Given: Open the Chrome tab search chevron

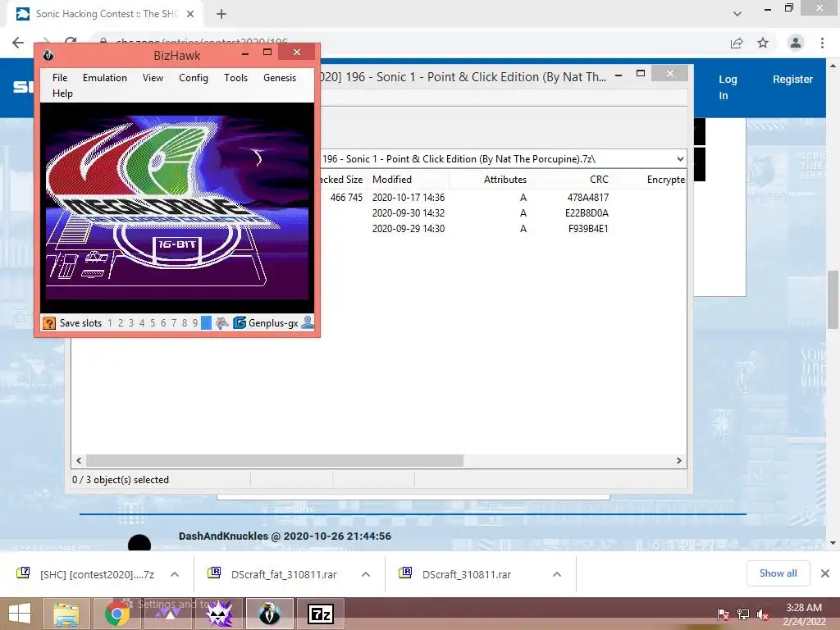Looking at the screenshot, I should point(737,14).
